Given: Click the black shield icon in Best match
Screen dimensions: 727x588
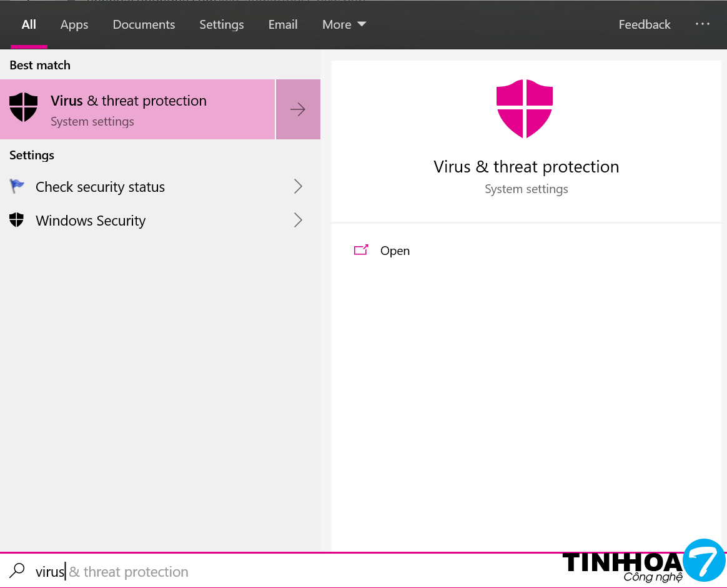Looking at the screenshot, I should click(x=24, y=107).
